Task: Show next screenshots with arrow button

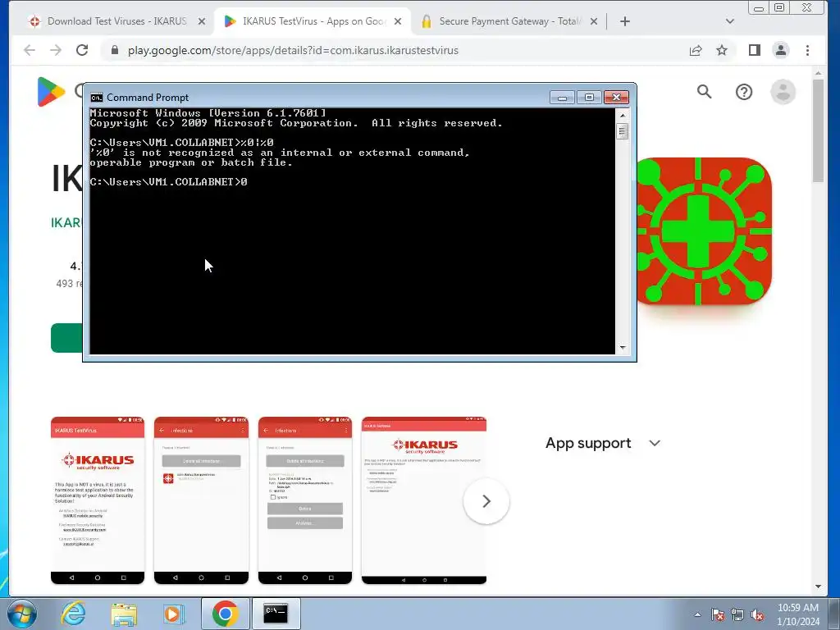Action: tap(486, 501)
